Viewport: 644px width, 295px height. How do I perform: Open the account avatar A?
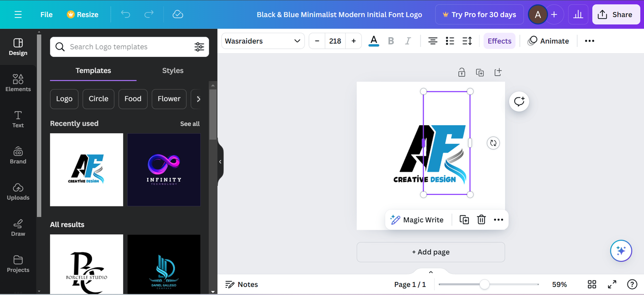click(538, 15)
